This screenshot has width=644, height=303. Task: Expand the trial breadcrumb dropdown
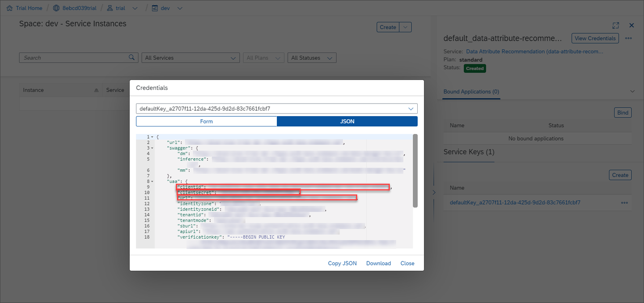pyautogui.click(x=135, y=8)
